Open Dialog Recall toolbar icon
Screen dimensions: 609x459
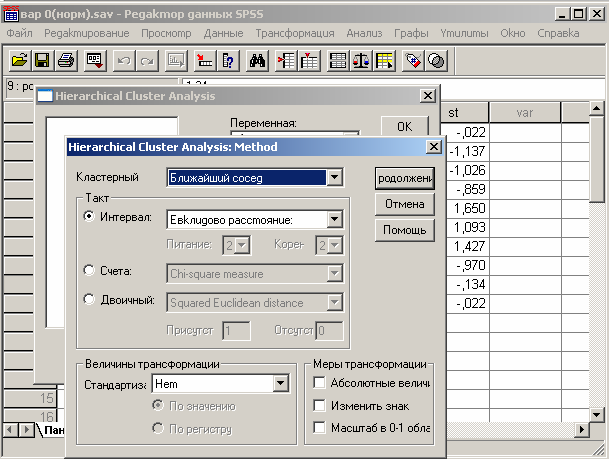95,61
